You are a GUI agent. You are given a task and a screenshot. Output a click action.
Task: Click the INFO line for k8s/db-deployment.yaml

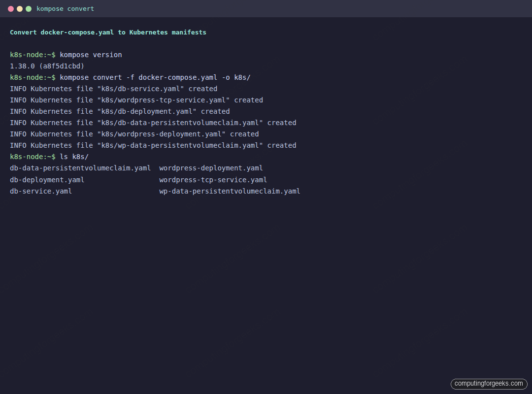point(120,111)
